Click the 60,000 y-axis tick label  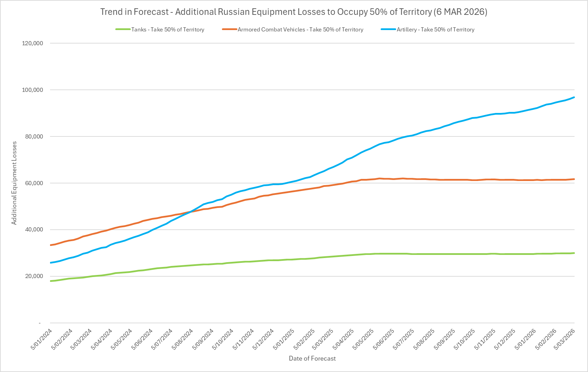(x=33, y=183)
